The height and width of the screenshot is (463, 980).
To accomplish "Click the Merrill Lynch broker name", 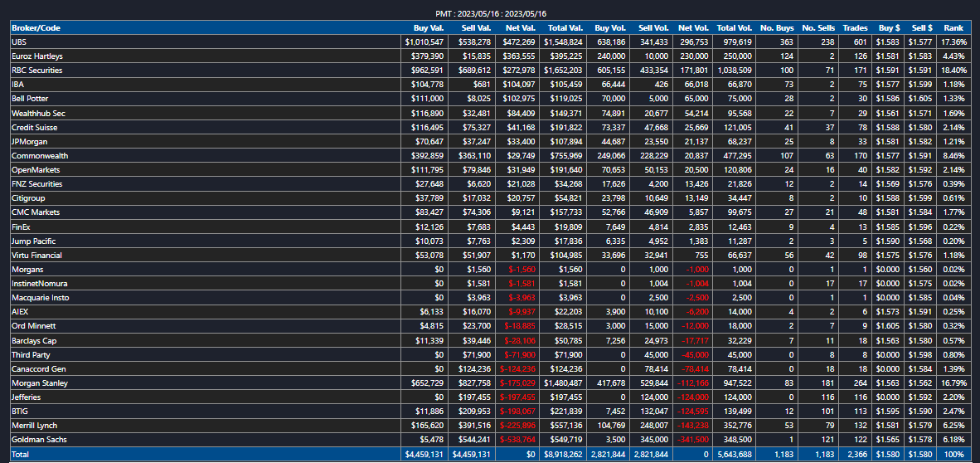I will [x=34, y=426].
